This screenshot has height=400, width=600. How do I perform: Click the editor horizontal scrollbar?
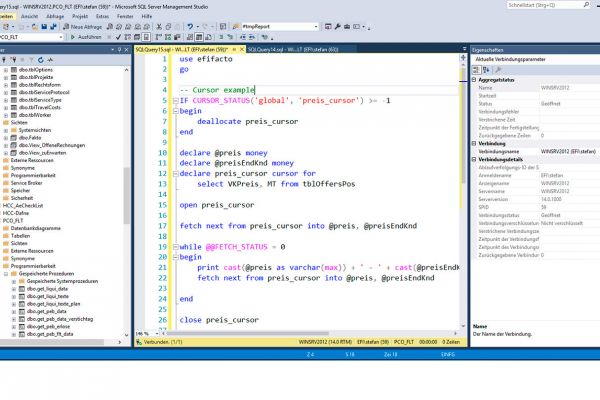pos(247,333)
